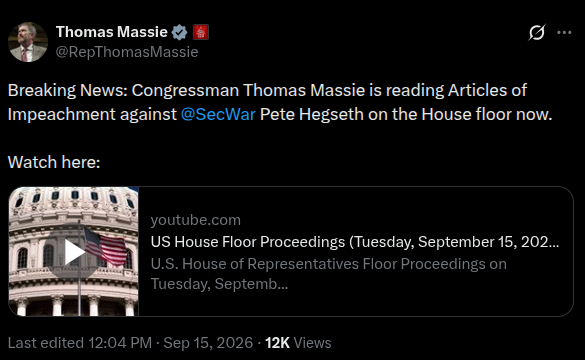585x360 pixels.
Task: Visit the youtube.com source domain
Action: pos(196,220)
